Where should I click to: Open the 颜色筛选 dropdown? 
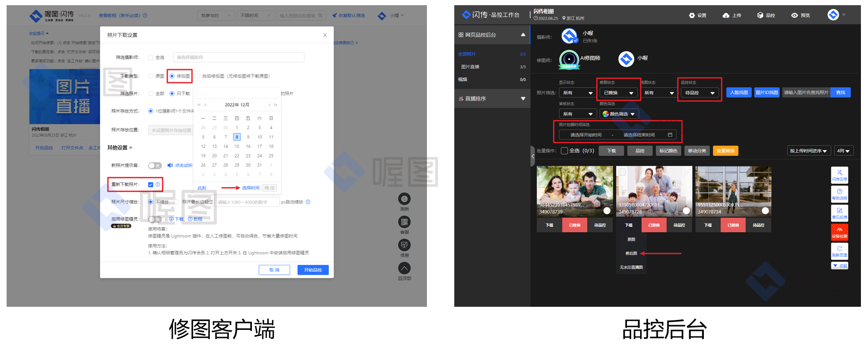tap(619, 114)
